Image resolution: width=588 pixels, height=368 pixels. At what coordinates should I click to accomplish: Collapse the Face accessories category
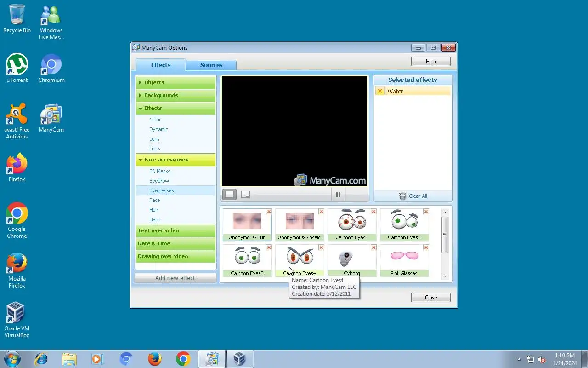[x=175, y=160]
